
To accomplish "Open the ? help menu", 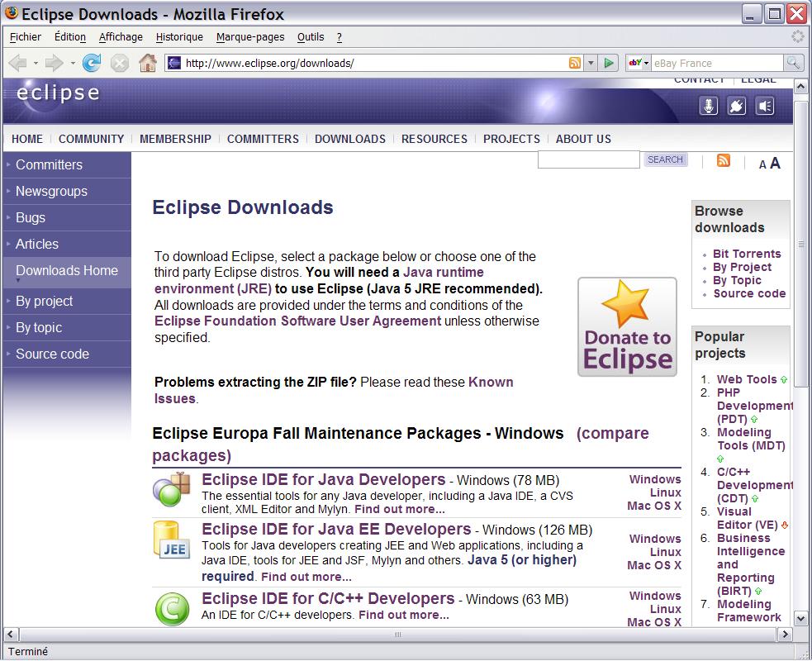I will (340, 37).
